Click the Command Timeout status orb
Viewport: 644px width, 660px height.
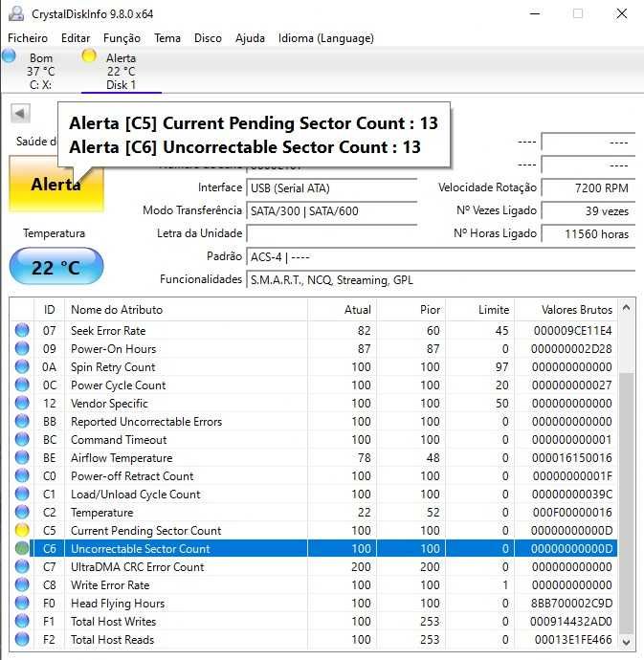(22, 439)
